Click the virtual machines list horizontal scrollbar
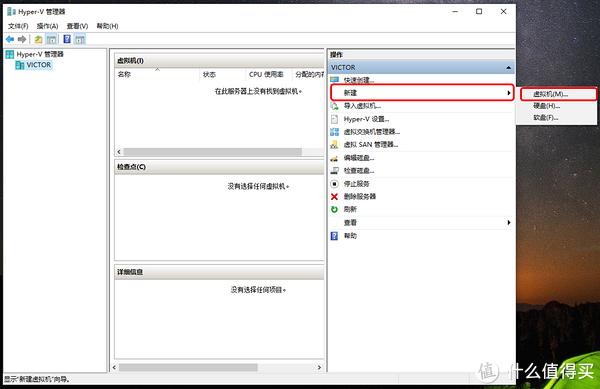Viewport: 600px width, 389px height. [219, 152]
